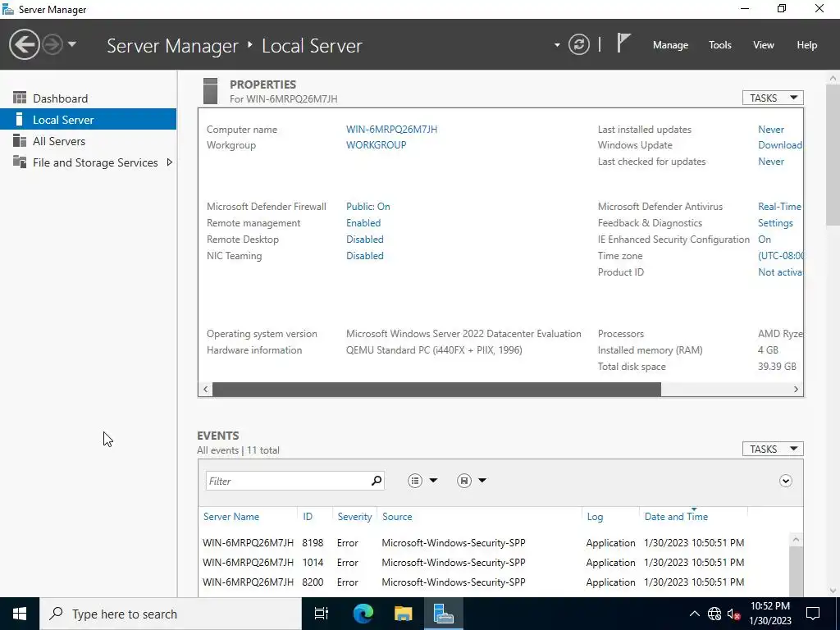Select event row with ID 8198

click(494, 543)
